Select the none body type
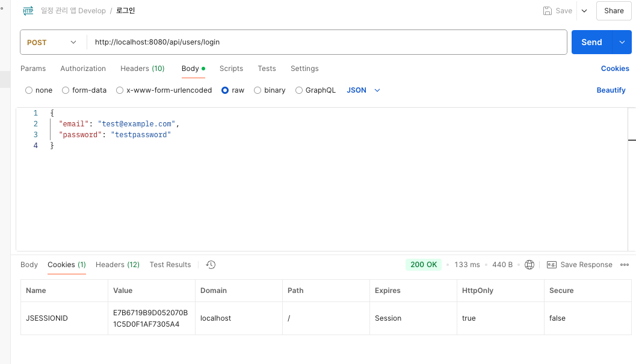The height and width of the screenshot is (364, 636). click(29, 90)
